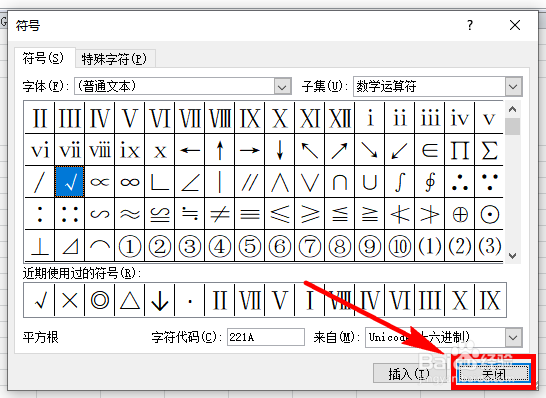This screenshot has height=398, width=546.
Task: Select the union ∪ symbol
Action: 369,182
